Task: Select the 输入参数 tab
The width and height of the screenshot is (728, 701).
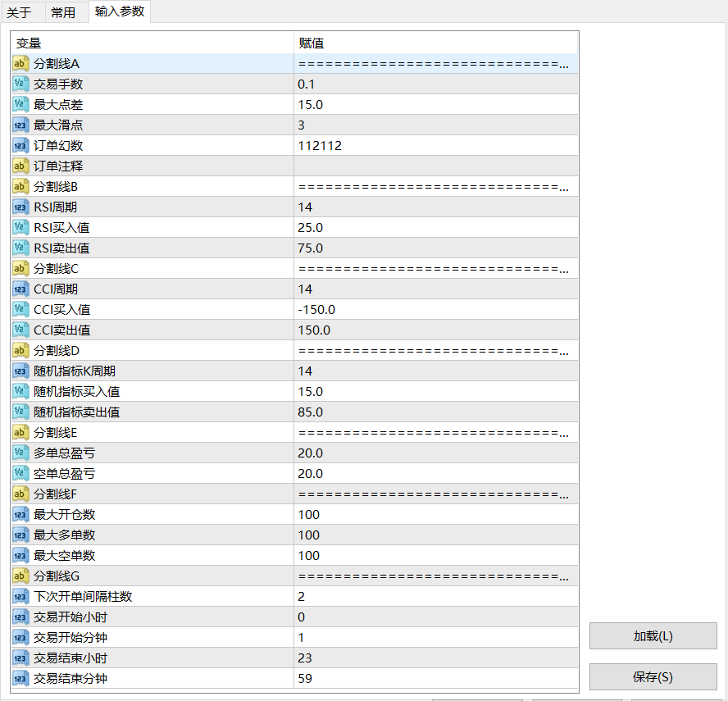Action: [120, 11]
